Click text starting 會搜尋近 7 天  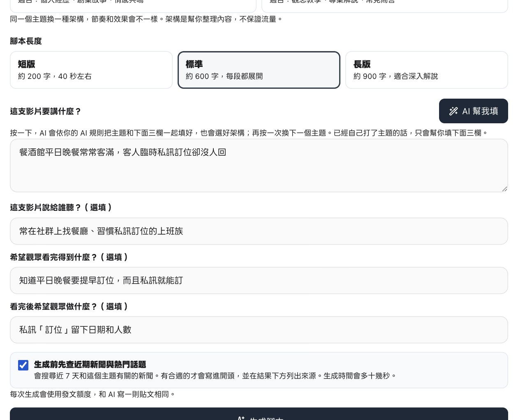pyautogui.click(x=215, y=376)
